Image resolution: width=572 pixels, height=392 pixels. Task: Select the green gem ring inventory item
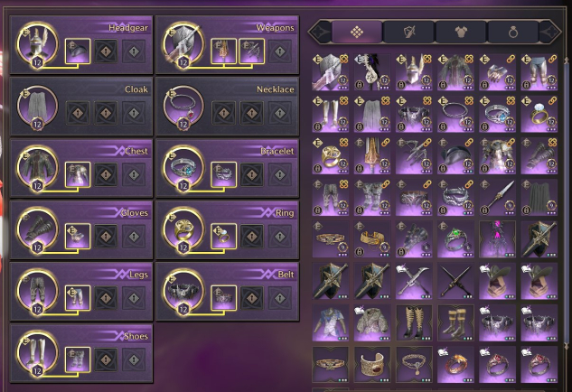tap(455, 239)
